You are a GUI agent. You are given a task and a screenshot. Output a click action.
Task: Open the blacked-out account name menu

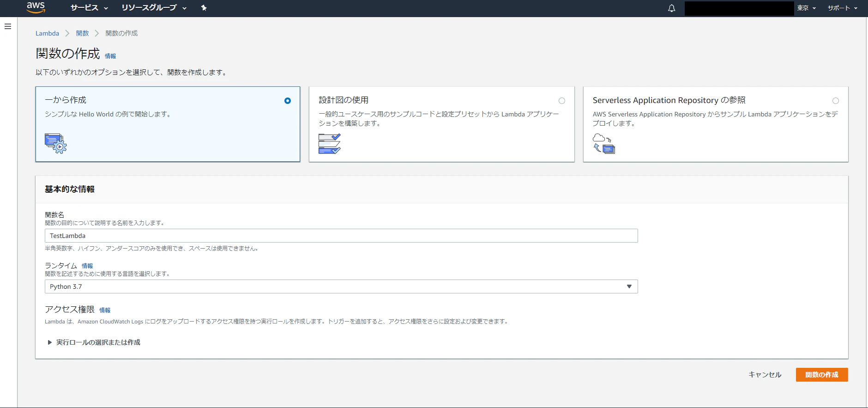tap(739, 8)
